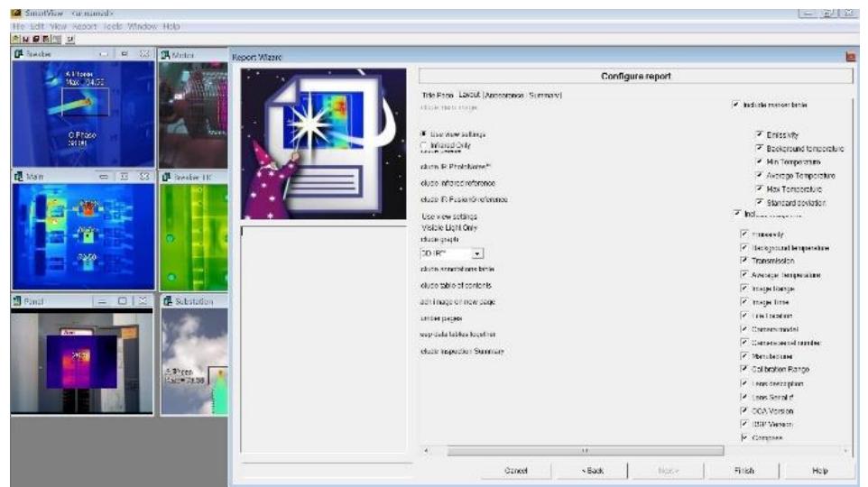Uncheck the OCA Version checkbox

point(744,410)
